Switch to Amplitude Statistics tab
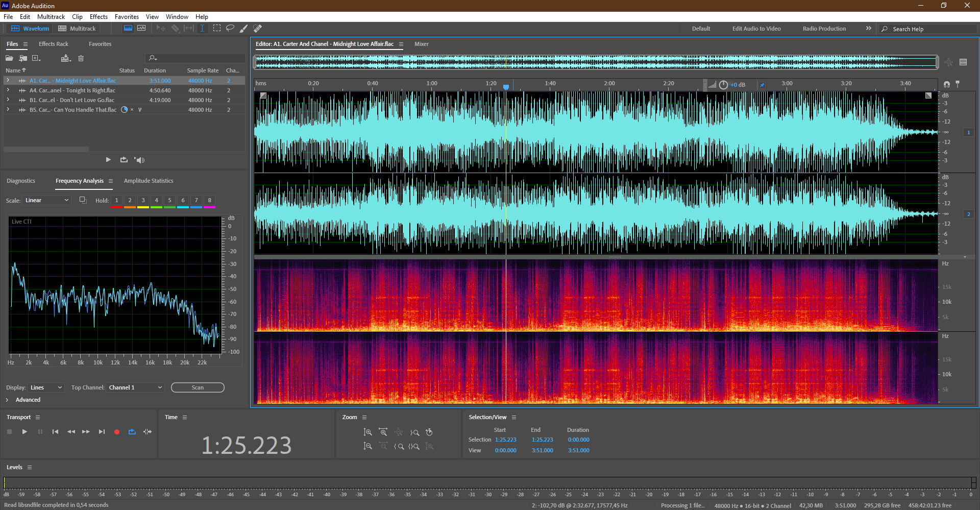Screen dimensions: 980x510 149,181
